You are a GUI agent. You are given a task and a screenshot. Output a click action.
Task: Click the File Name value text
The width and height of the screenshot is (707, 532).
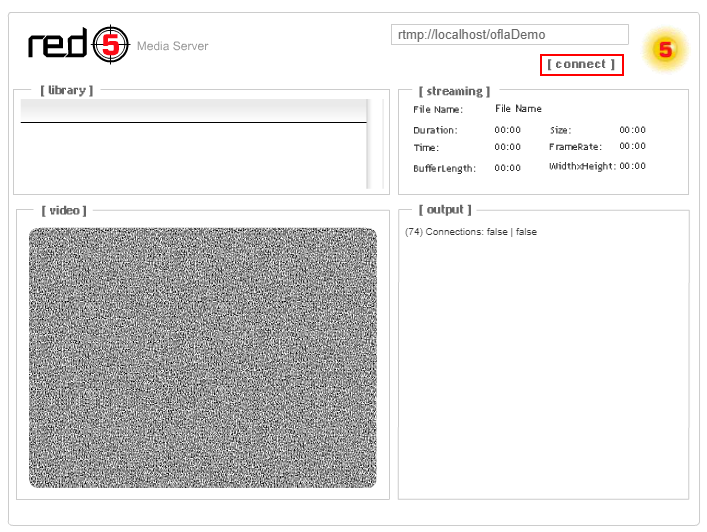coord(518,109)
